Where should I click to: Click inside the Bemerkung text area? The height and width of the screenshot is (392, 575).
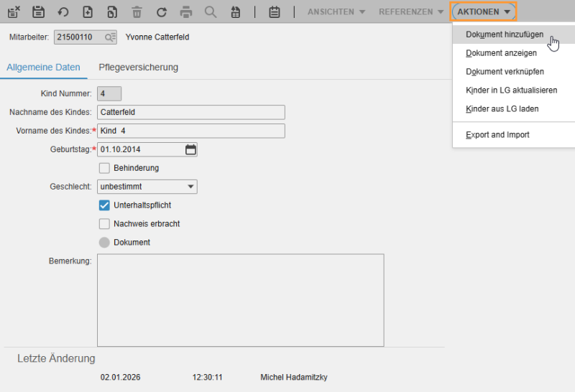coord(241,300)
